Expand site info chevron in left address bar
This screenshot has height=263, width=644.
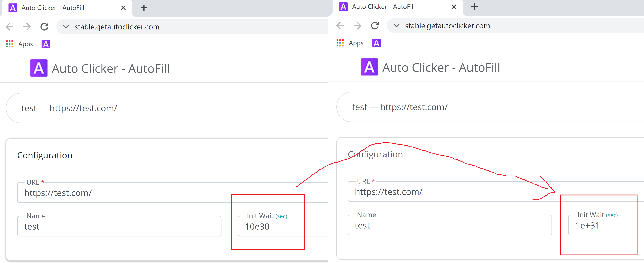pyautogui.click(x=66, y=27)
